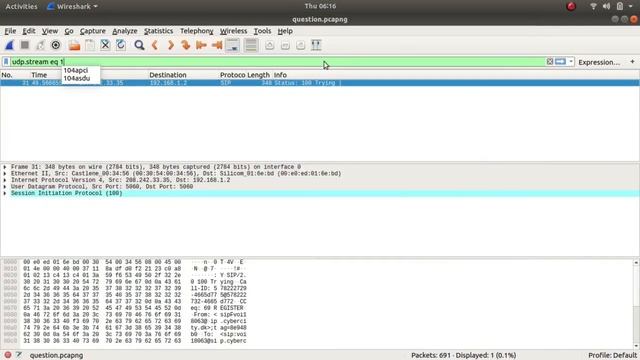Open the Telephony menu
Viewport: 640px width, 360px height.
tap(197, 31)
